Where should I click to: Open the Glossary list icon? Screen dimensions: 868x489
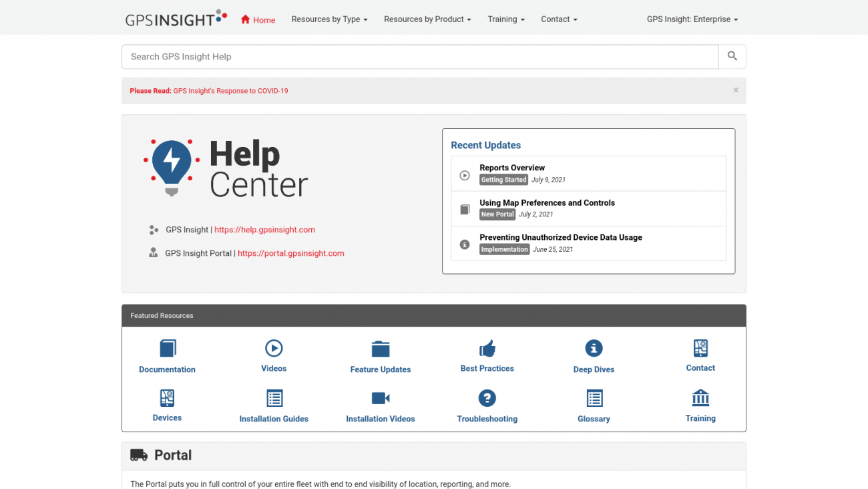(594, 398)
